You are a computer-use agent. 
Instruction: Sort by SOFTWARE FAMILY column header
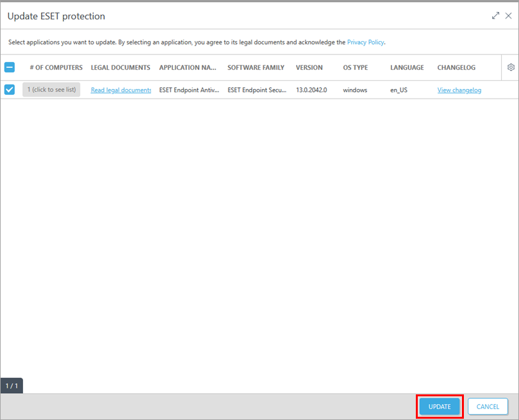(x=256, y=67)
